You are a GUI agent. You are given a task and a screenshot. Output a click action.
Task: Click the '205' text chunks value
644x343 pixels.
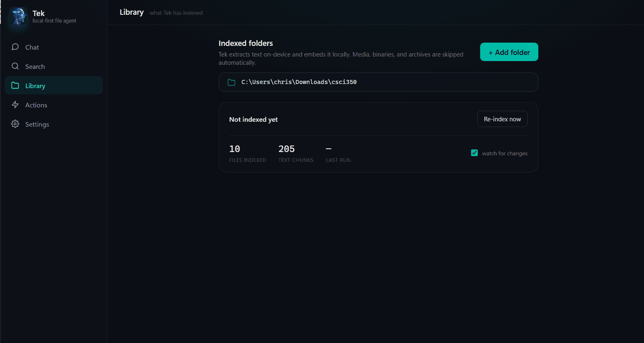coord(286,149)
